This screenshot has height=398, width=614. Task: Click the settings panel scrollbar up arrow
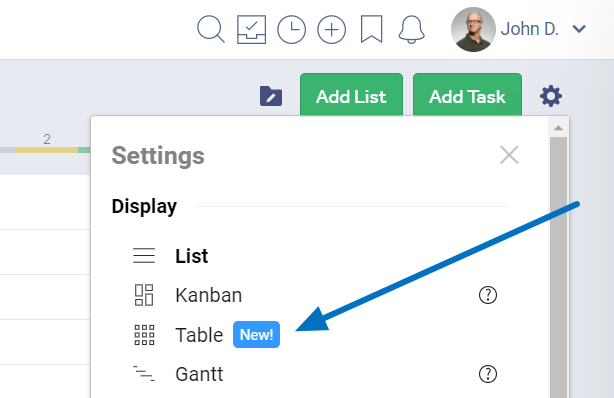(x=558, y=128)
